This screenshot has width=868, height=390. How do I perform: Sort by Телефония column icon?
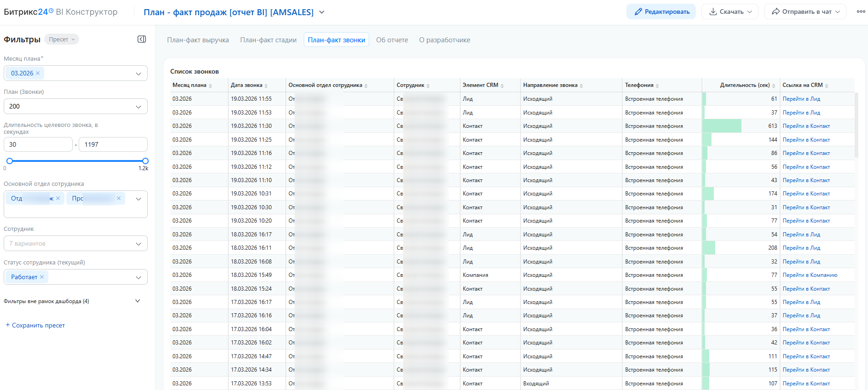[657, 86]
